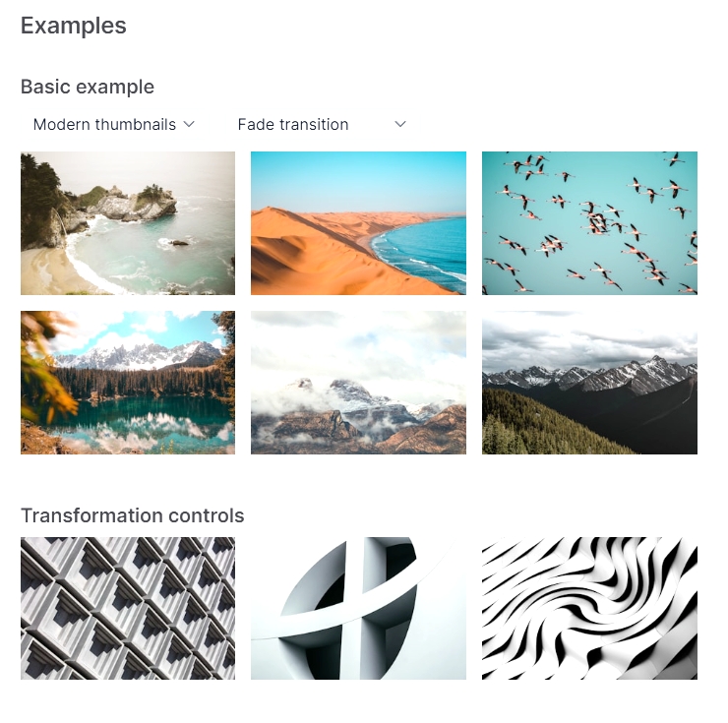Viewport: 728px width, 723px height.
Task: Click the Transformation controls heading
Action: (133, 515)
